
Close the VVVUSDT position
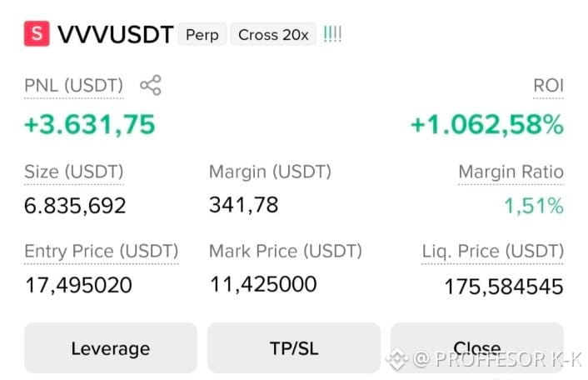477,348
